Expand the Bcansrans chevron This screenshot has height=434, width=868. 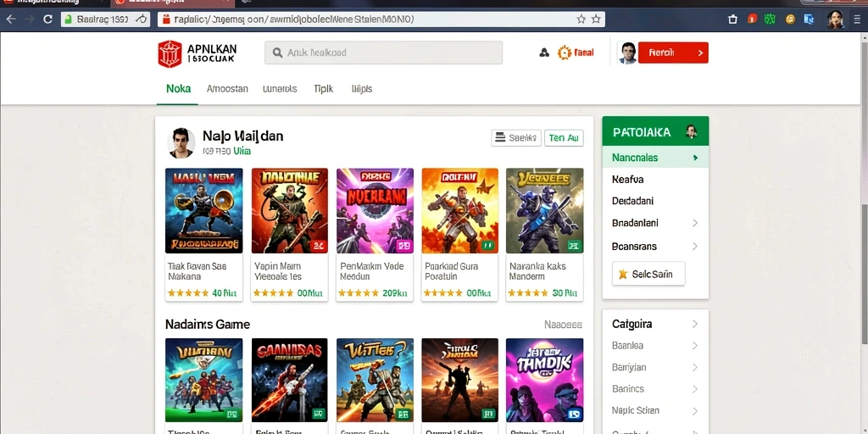(x=695, y=247)
